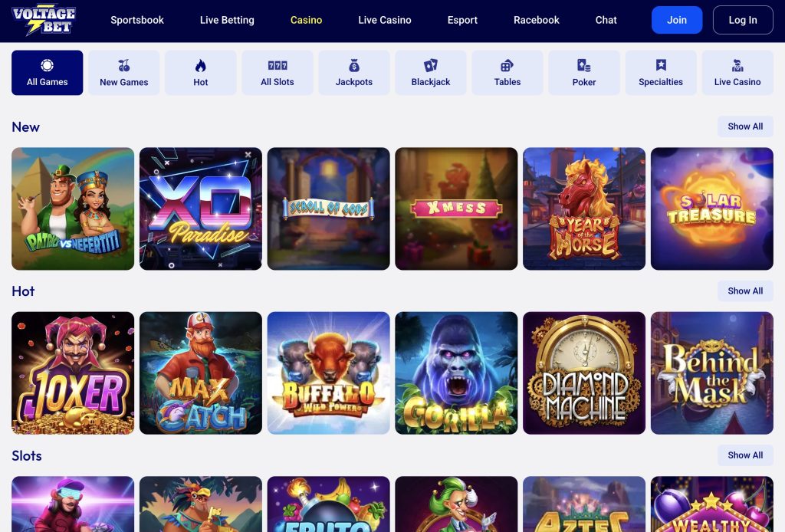Viewport: 785px width, 532px height.
Task: Show All games in Slots section
Action: tap(745, 455)
